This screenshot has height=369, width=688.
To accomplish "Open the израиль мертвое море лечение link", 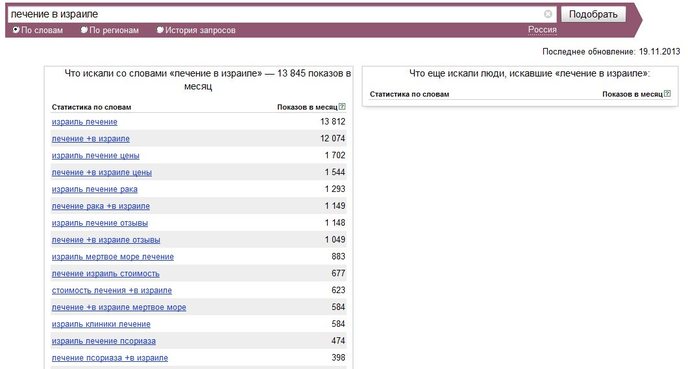I will click(x=113, y=257).
